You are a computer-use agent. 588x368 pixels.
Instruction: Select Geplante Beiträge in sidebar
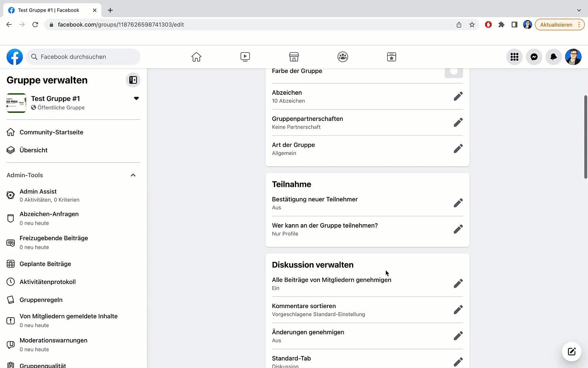coord(45,264)
